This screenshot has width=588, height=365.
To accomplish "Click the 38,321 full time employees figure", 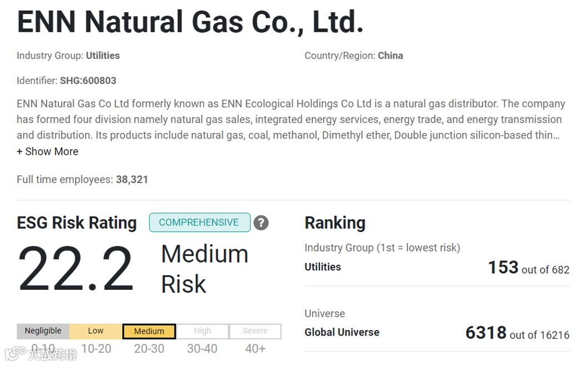I will pyautogui.click(x=132, y=180).
